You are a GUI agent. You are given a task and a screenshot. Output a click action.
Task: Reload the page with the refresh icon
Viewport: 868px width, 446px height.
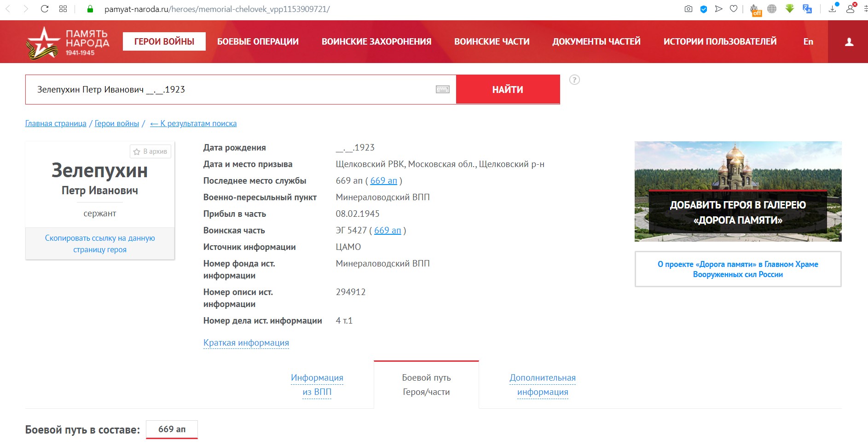(x=45, y=9)
